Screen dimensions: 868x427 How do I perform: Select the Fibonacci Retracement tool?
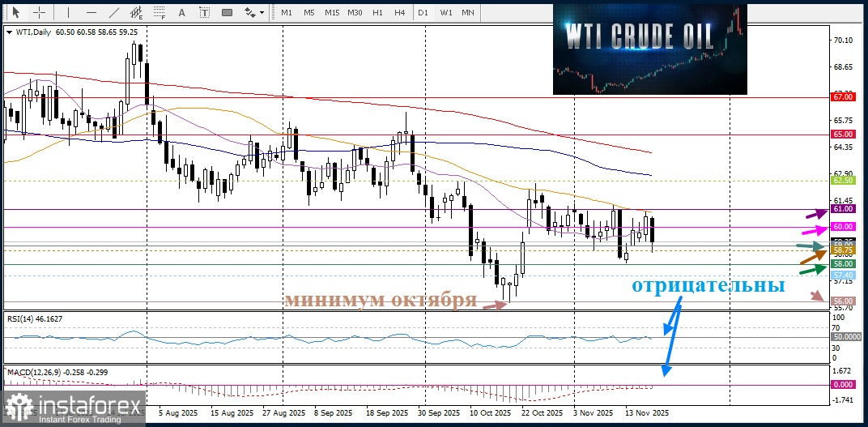pyautogui.click(x=160, y=12)
